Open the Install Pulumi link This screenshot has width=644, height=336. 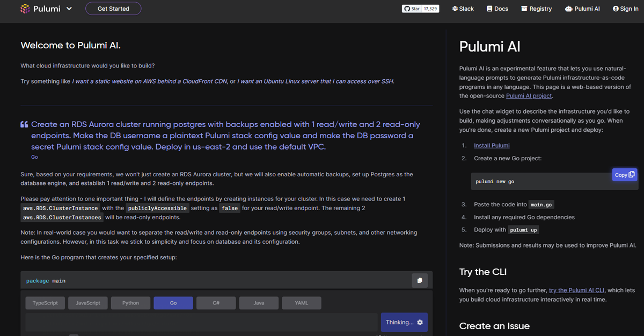point(492,146)
